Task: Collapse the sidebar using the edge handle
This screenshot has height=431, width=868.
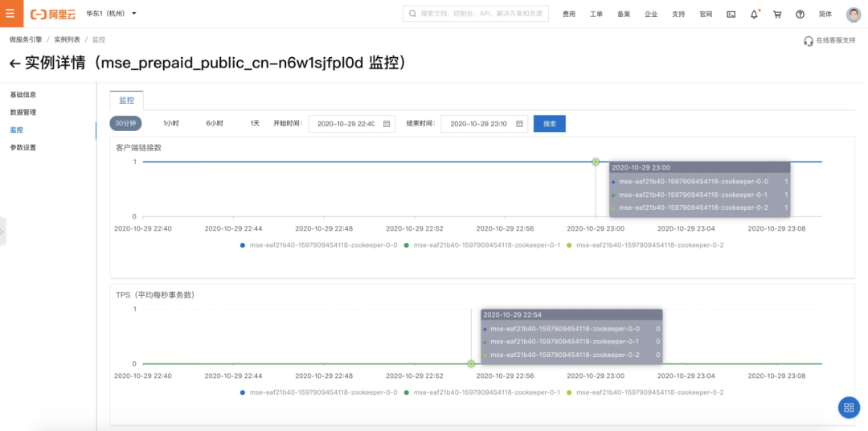Action: [2, 232]
